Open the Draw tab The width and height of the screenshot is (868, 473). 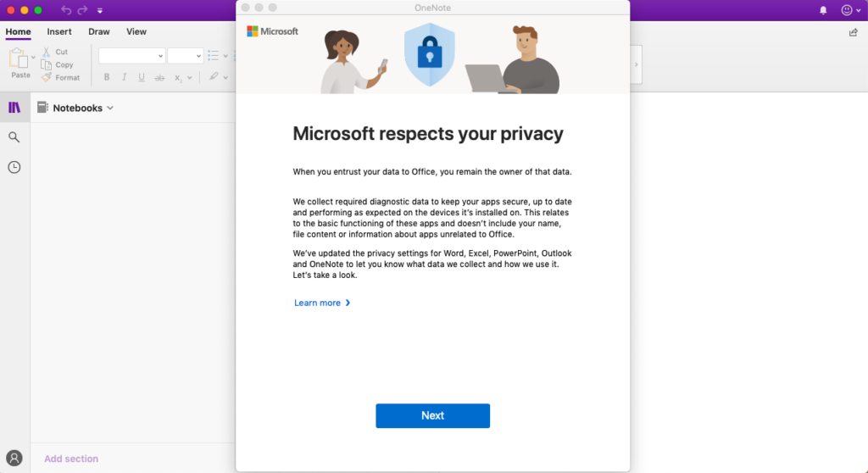pos(99,32)
